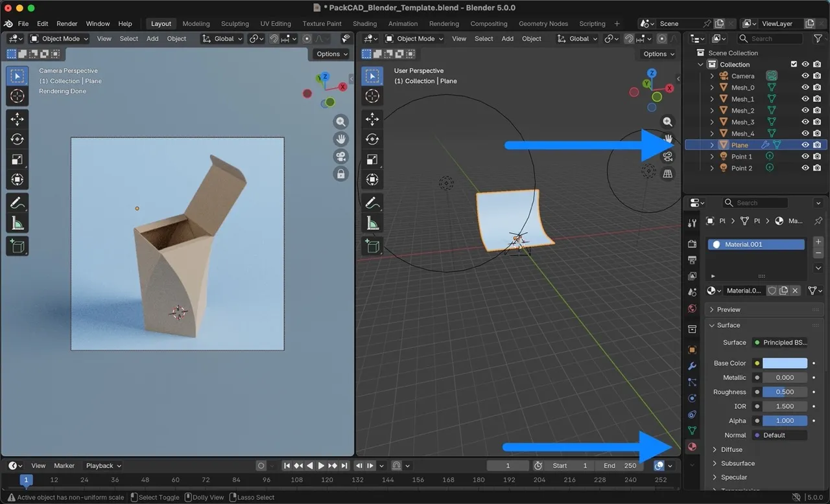This screenshot has width=830, height=504.
Task: Open the Modifiers wrench properties tab
Action: pyautogui.click(x=692, y=366)
